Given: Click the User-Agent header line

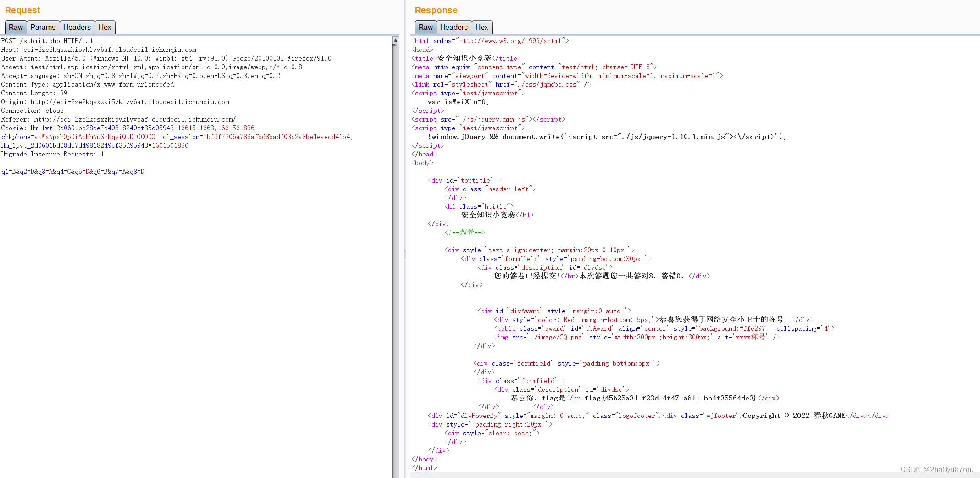Looking at the screenshot, I should click(166, 58).
